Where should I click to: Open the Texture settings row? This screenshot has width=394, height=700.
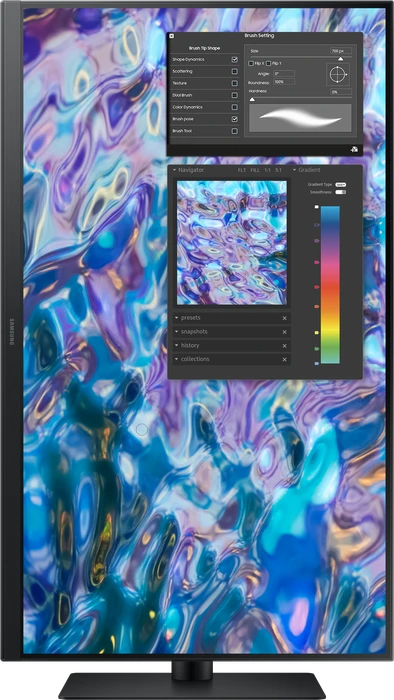point(205,83)
